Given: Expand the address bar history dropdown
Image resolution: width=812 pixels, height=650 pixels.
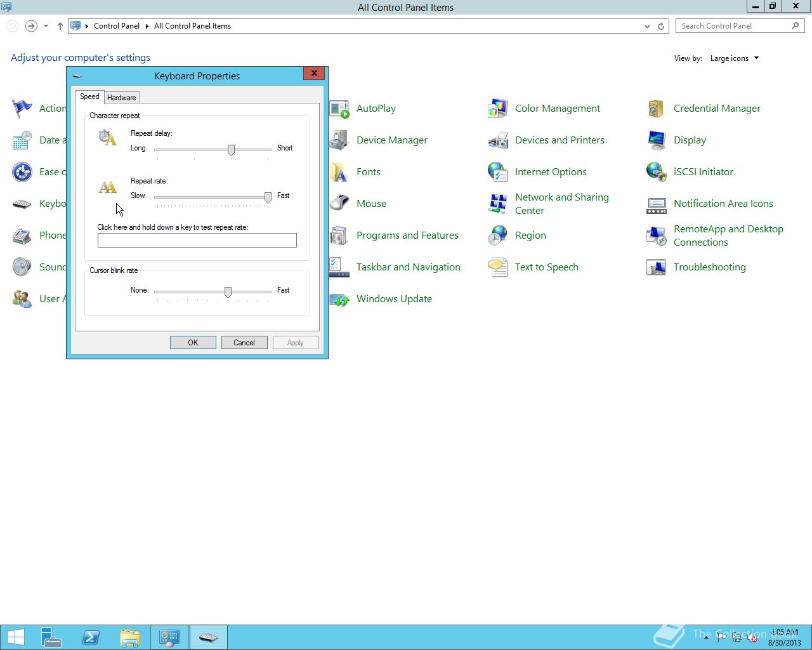Looking at the screenshot, I should pyautogui.click(x=647, y=26).
